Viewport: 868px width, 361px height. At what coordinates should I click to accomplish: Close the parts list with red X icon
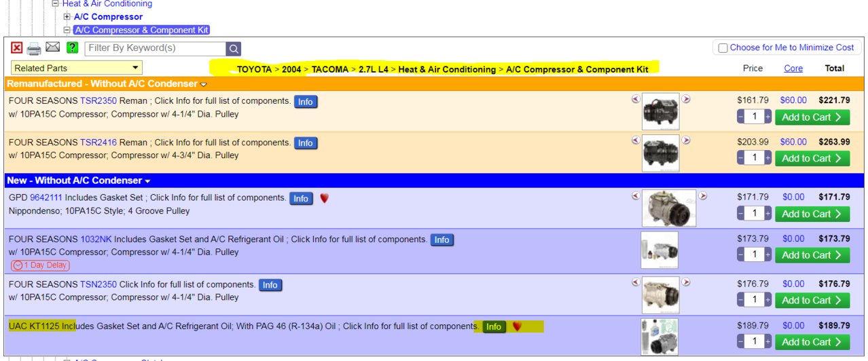[17, 48]
